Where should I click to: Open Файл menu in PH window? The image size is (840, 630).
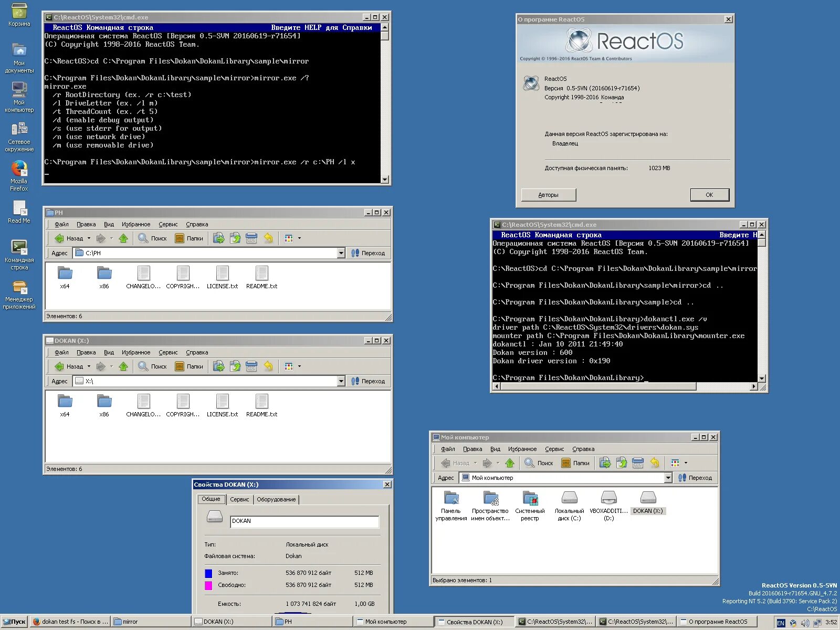click(61, 224)
